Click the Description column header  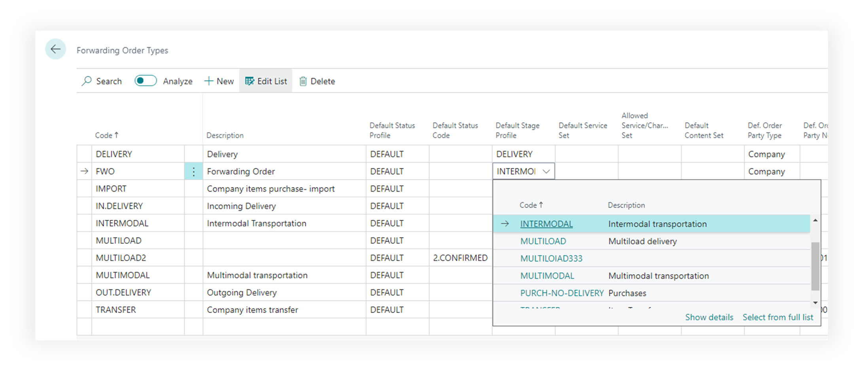pyautogui.click(x=225, y=135)
